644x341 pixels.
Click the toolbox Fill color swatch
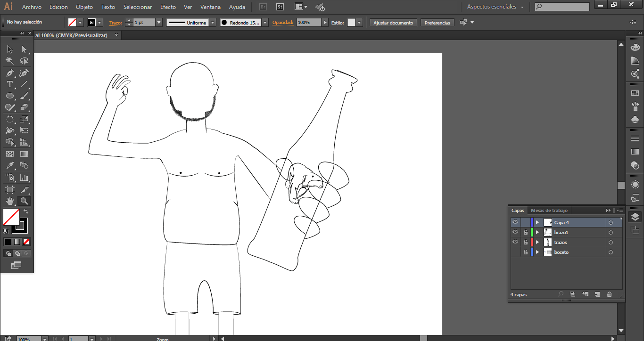click(x=11, y=217)
